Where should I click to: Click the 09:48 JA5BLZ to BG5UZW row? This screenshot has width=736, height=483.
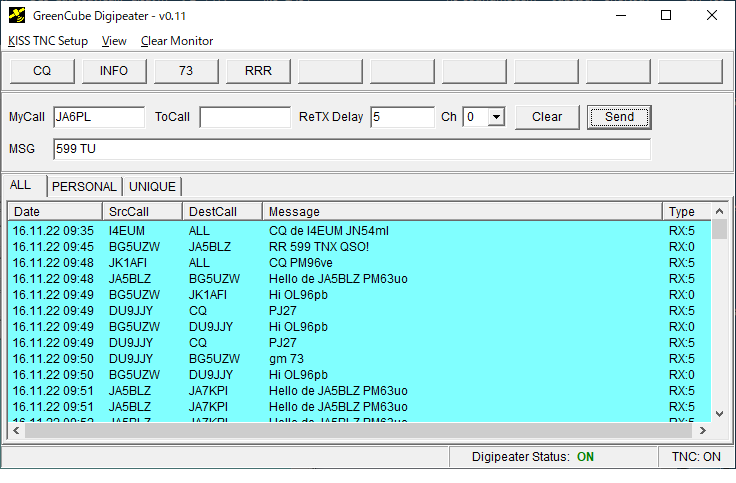pos(359,279)
